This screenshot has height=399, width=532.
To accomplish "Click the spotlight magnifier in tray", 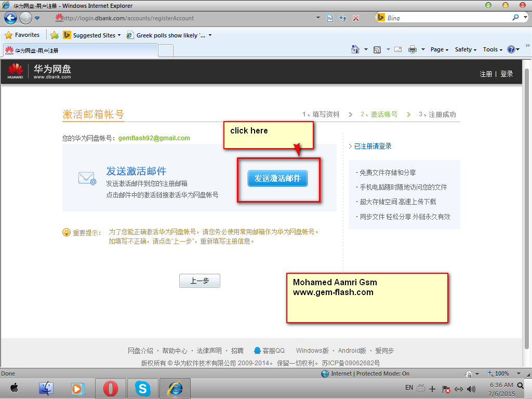I will [520, 385].
